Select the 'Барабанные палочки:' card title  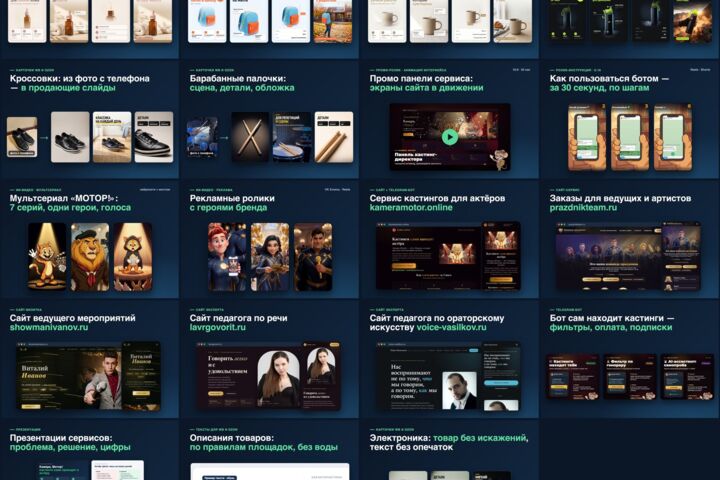(x=238, y=79)
